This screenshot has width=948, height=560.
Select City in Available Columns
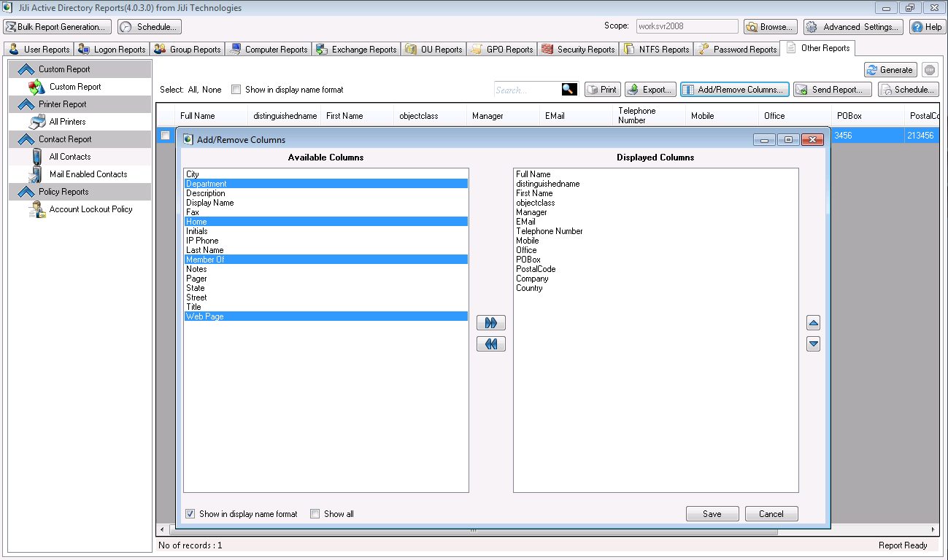point(326,174)
